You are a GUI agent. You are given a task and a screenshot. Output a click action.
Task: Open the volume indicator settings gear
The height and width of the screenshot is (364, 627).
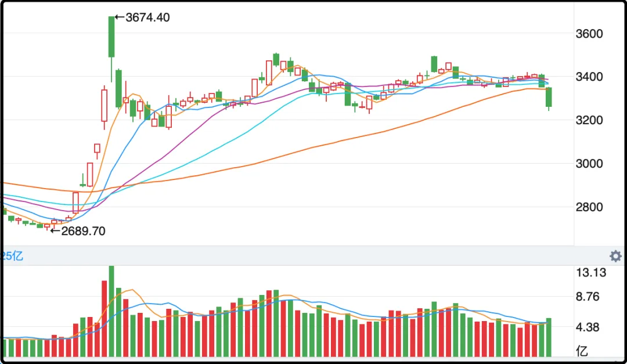[615, 256]
